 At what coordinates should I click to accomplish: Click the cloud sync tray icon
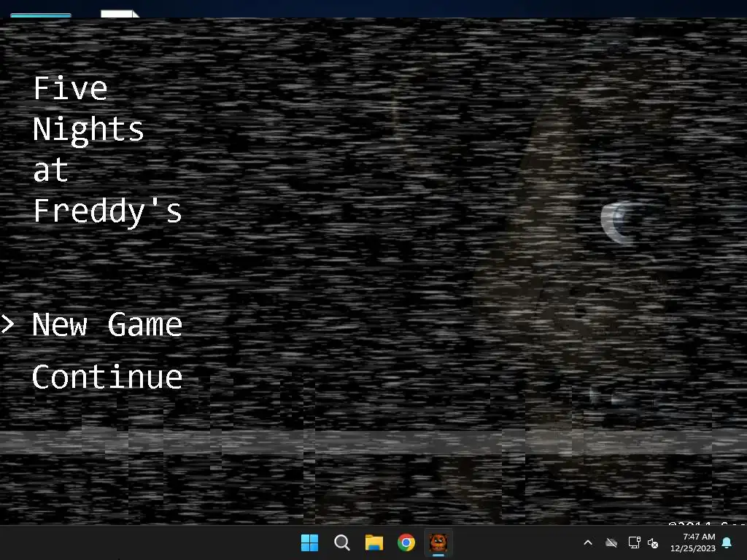pos(611,542)
